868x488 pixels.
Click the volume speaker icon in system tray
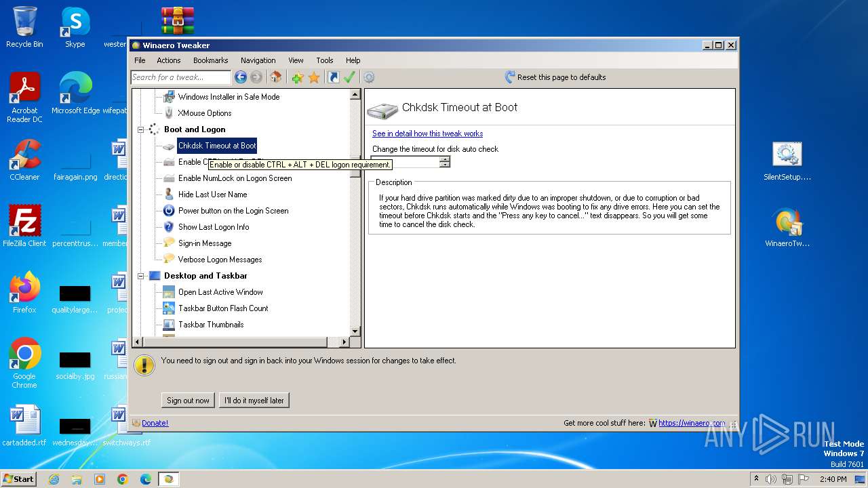click(x=771, y=479)
